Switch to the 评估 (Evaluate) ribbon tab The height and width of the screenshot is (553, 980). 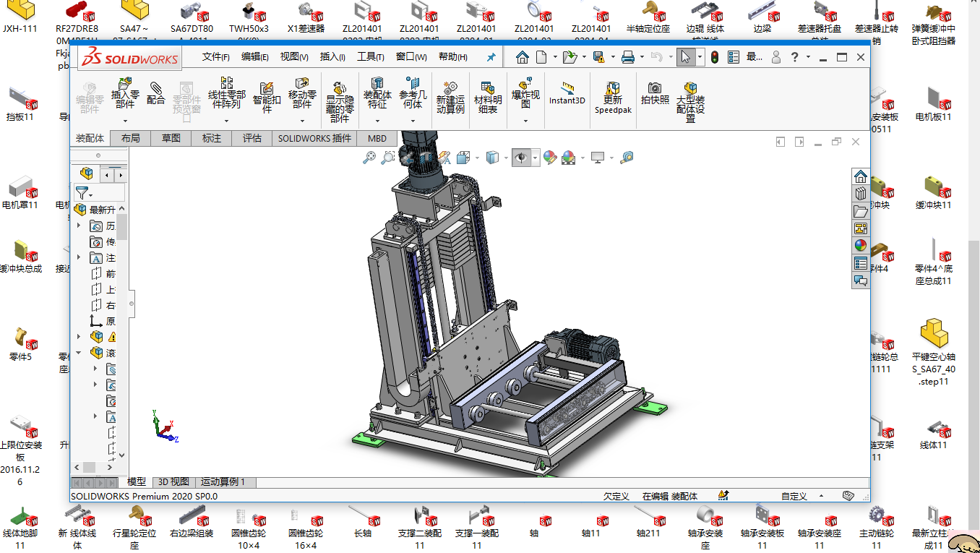tap(252, 138)
